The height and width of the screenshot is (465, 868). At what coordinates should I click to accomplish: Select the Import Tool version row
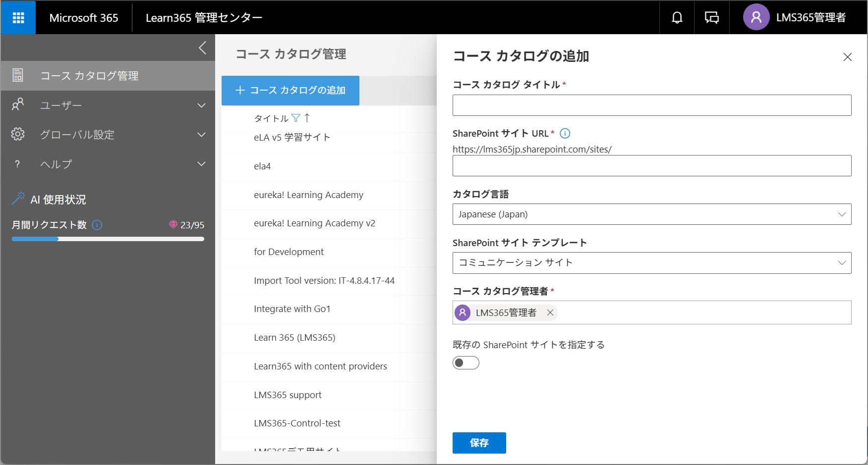click(x=329, y=281)
